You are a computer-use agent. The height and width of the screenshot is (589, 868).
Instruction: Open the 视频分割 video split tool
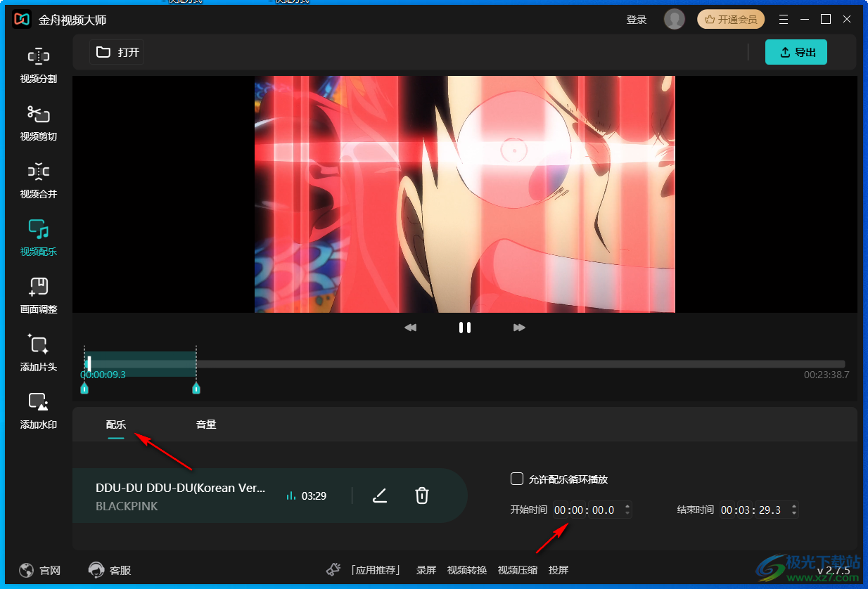[39, 65]
